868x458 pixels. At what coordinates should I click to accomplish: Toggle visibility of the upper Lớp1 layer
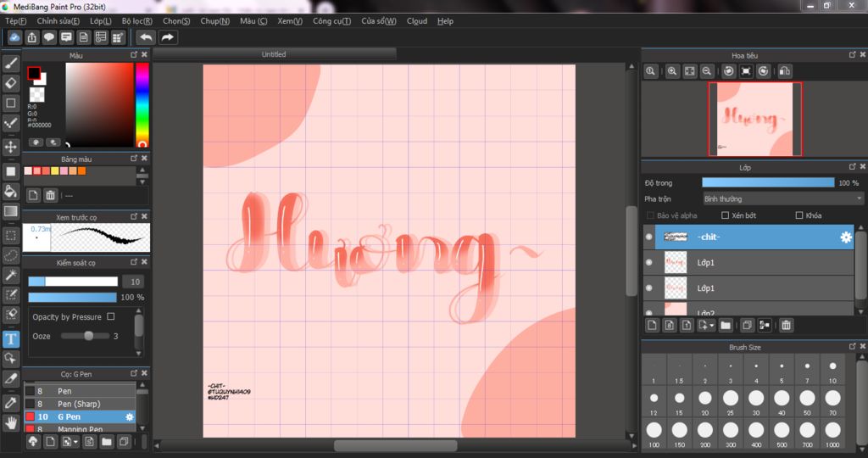(648, 262)
